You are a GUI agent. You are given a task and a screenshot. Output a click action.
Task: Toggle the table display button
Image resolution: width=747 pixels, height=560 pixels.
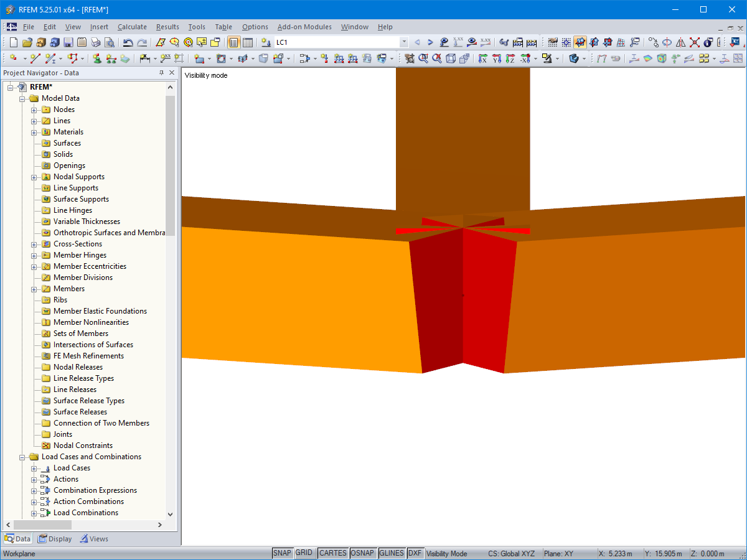[x=248, y=42]
